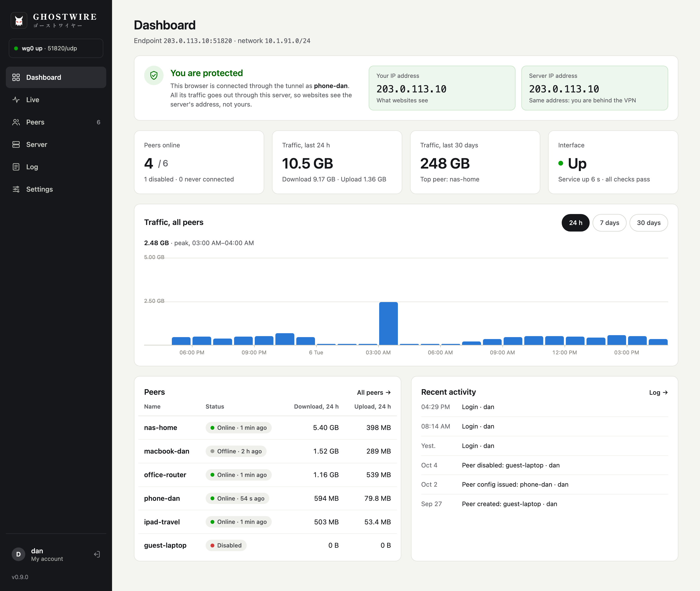Click the wg0 up 51820/udp status pill
The image size is (700, 591).
point(56,48)
